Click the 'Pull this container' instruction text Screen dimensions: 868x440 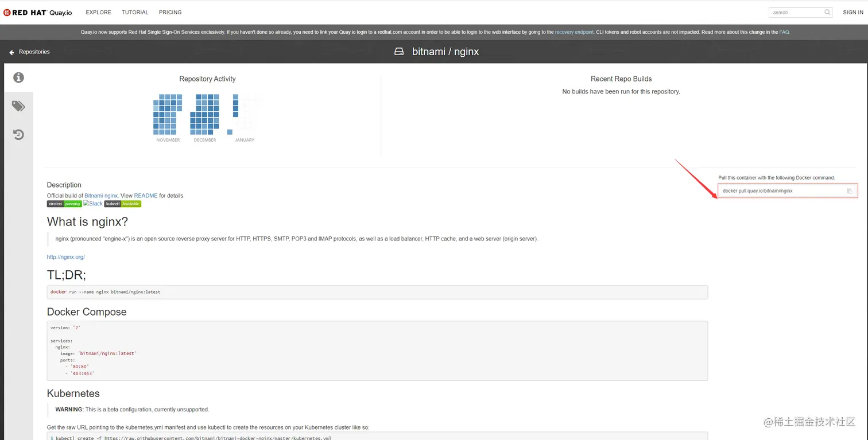(x=777, y=178)
